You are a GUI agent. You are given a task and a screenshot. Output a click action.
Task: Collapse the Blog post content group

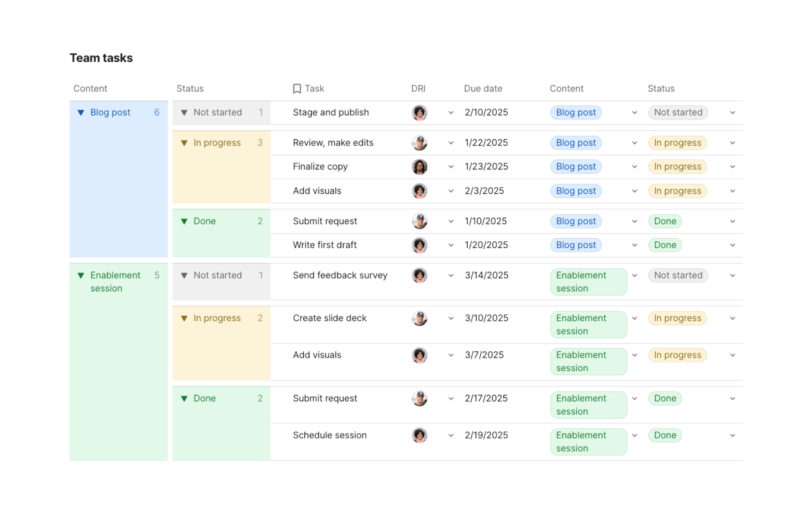tap(81, 113)
